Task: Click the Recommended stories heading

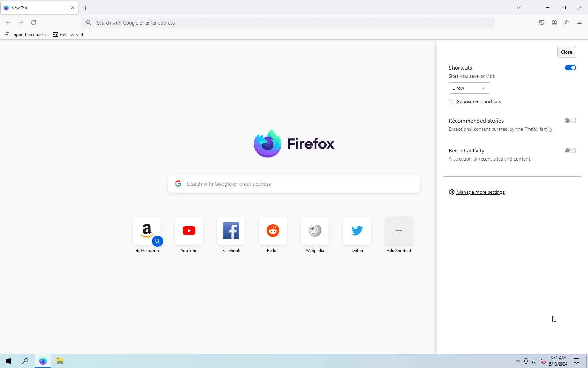Action: click(x=476, y=121)
